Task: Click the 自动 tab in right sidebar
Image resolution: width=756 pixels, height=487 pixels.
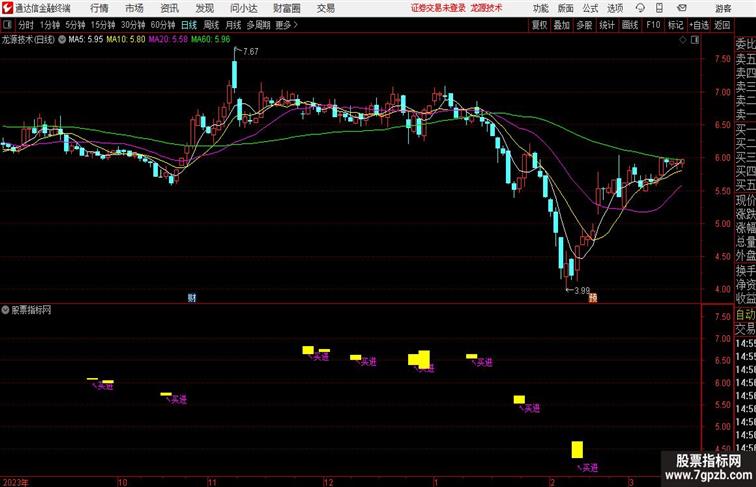Action: point(745,315)
